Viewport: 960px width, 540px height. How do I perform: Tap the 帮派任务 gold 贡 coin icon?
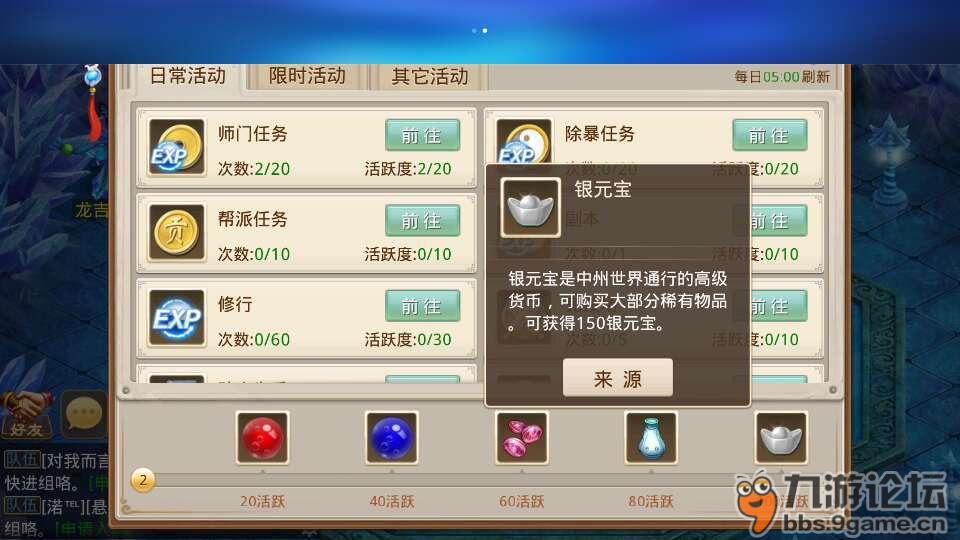pos(177,233)
